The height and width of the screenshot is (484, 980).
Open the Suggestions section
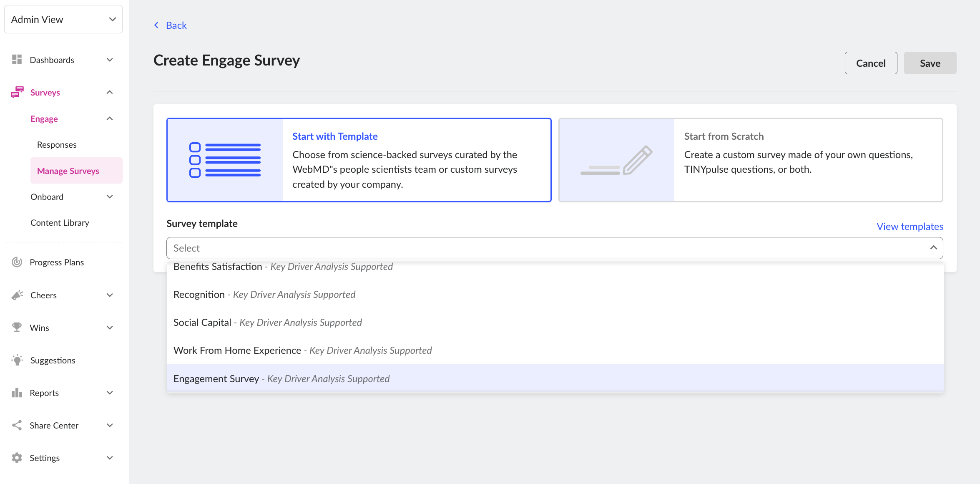point(53,360)
